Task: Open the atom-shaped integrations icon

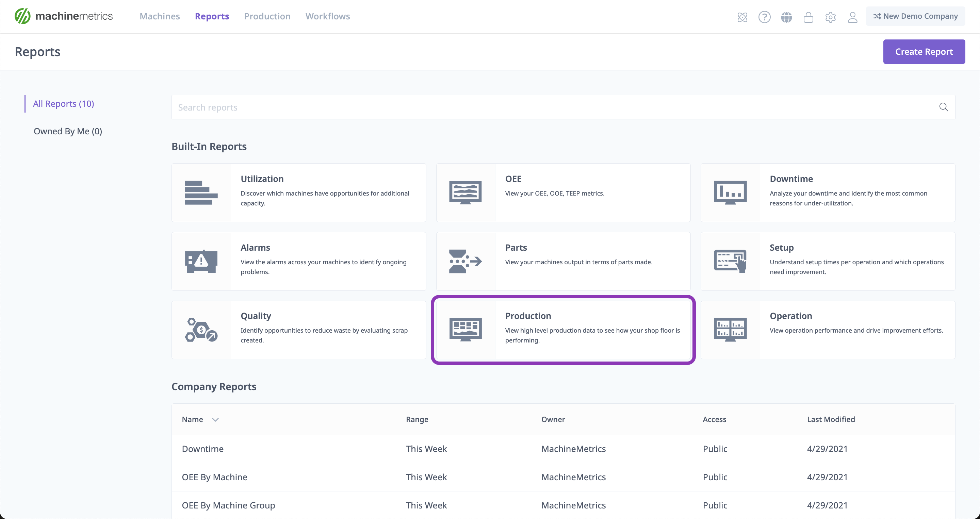Action: tap(742, 17)
